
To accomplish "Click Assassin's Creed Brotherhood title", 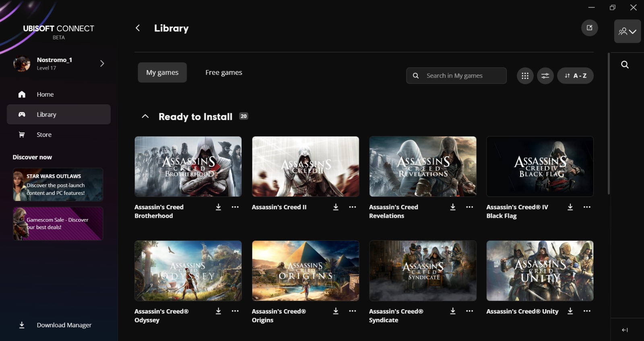I will pyautogui.click(x=159, y=211).
